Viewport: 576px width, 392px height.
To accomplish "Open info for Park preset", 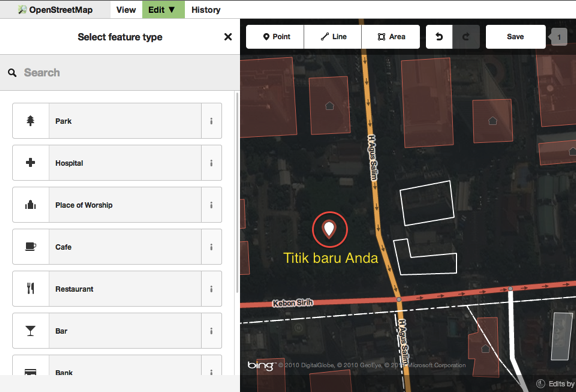I will click(x=211, y=121).
